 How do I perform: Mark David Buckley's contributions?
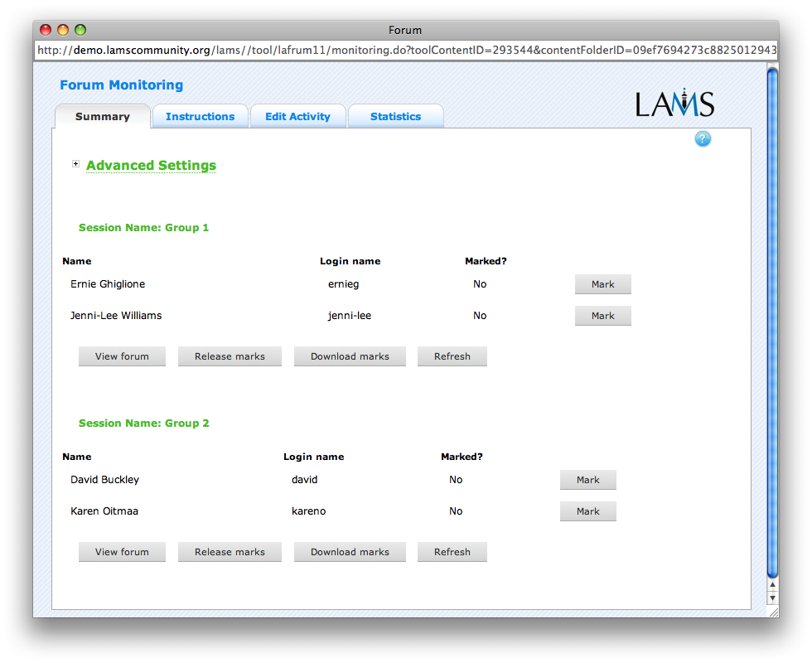(587, 480)
